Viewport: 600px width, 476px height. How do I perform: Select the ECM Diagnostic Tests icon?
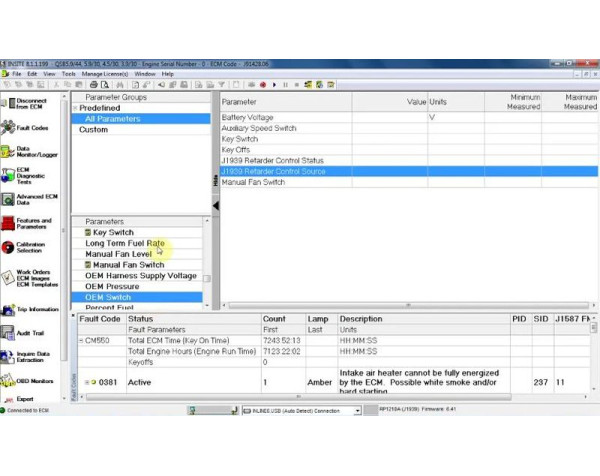click(9, 176)
